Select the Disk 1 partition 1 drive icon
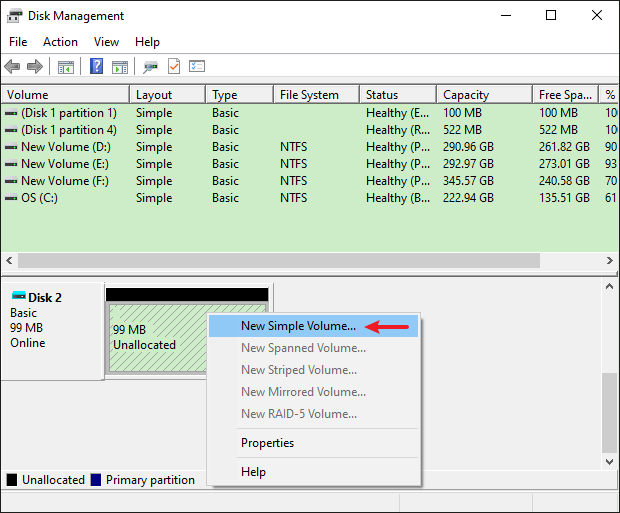Viewport: 620px width, 513px height. 11,113
